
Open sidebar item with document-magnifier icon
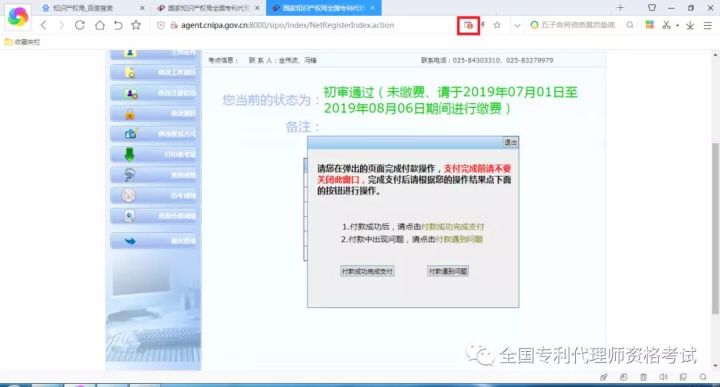point(154,216)
